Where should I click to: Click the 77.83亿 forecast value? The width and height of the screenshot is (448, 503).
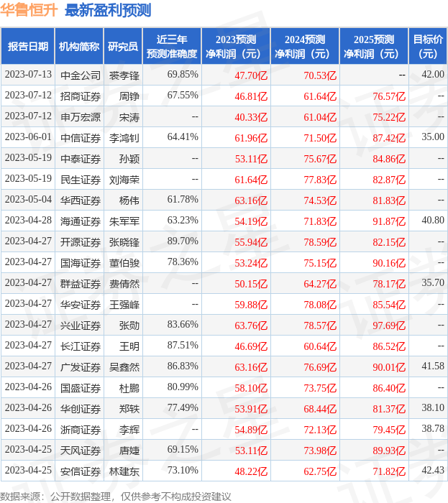[320, 180]
